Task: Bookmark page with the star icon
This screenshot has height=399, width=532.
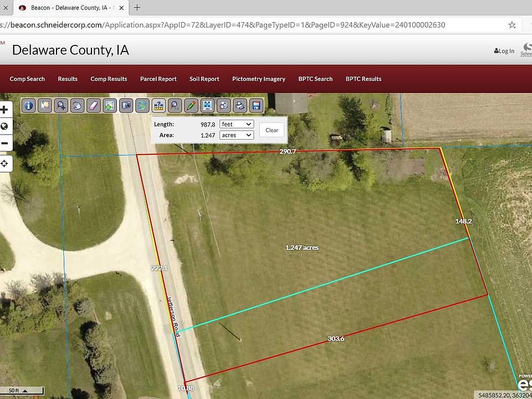Action: point(512,25)
